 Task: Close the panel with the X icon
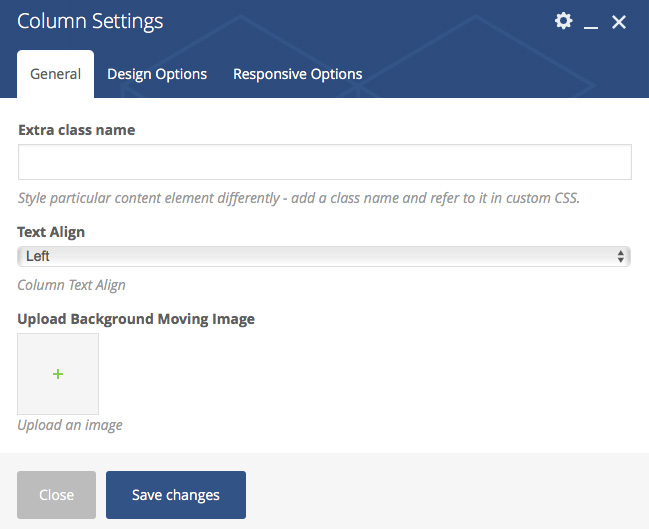[619, 22]
